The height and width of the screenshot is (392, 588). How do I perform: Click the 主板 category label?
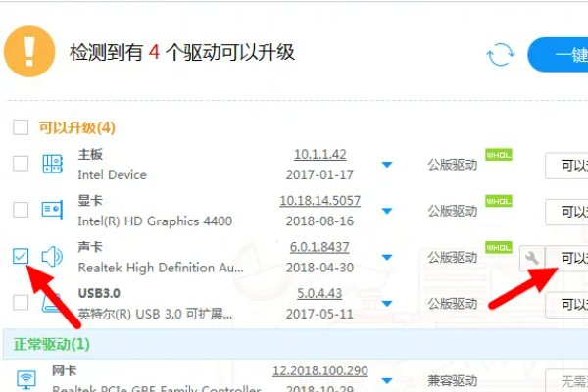point(90,154)
